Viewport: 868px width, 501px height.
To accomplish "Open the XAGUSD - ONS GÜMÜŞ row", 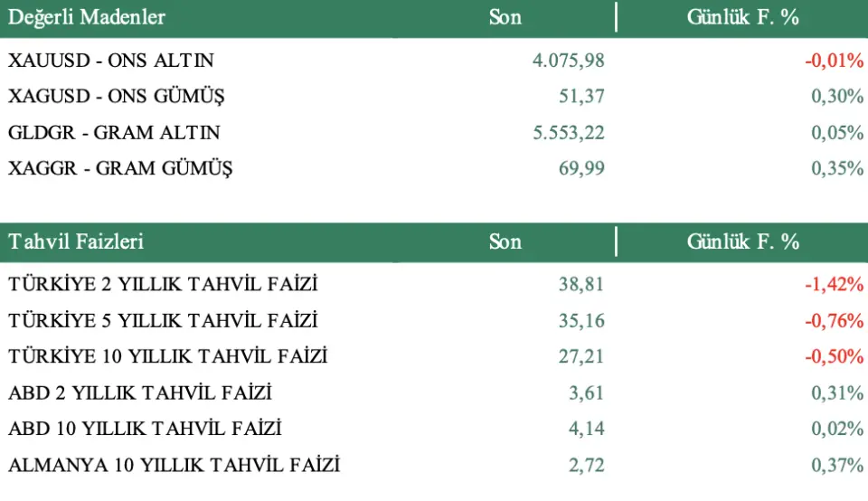I will point(117,96).
